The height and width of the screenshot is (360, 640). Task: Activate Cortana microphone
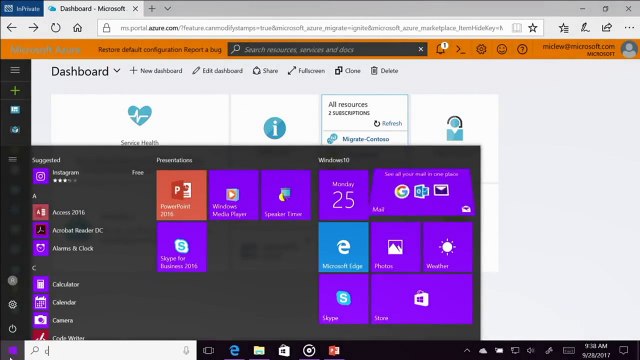coord(186,350)
